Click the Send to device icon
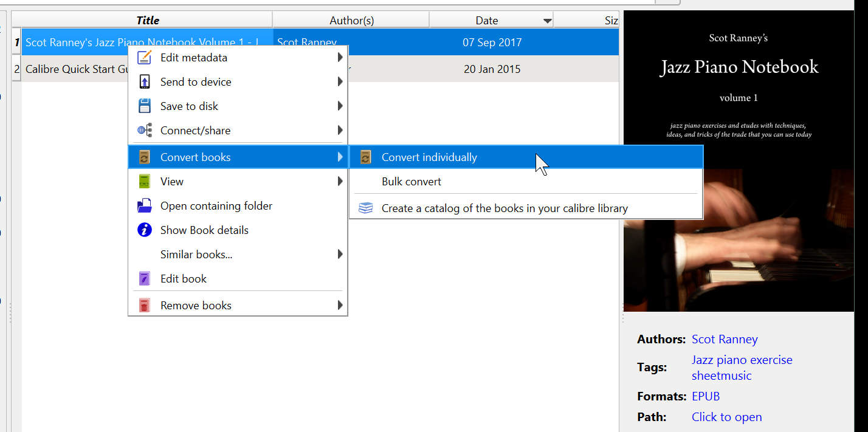This screenshot has width=868, height=432. [144, 82]
